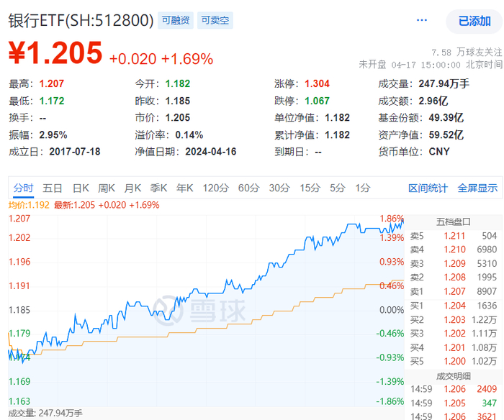Click the 已添加 watchlist button

pyautogui.click(x=474, y=21)
